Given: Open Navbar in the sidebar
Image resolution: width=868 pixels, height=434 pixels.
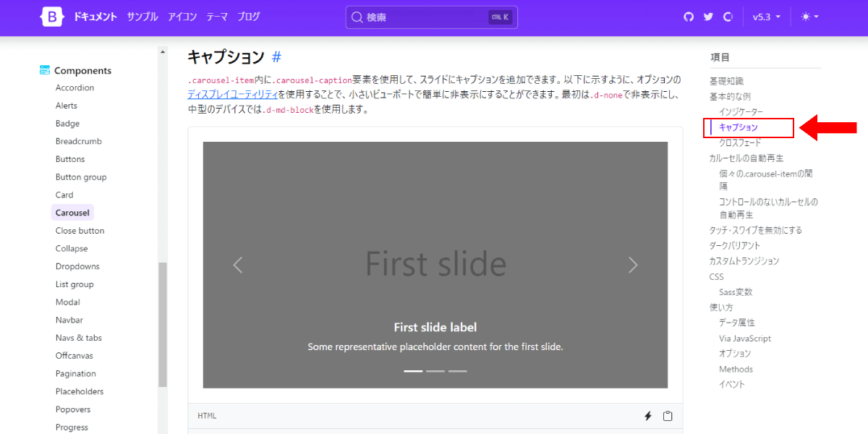Looking at the screenshot, I should pos(69,320).
